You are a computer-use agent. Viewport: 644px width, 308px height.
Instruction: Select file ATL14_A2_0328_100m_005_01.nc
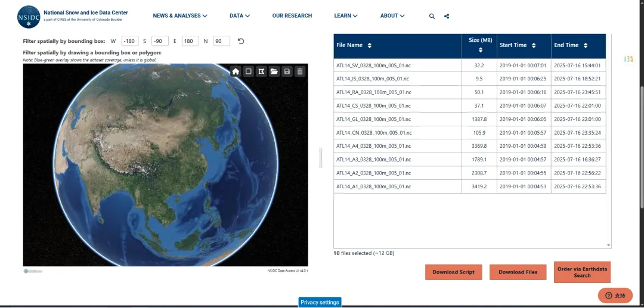click(x=373, y=173)
